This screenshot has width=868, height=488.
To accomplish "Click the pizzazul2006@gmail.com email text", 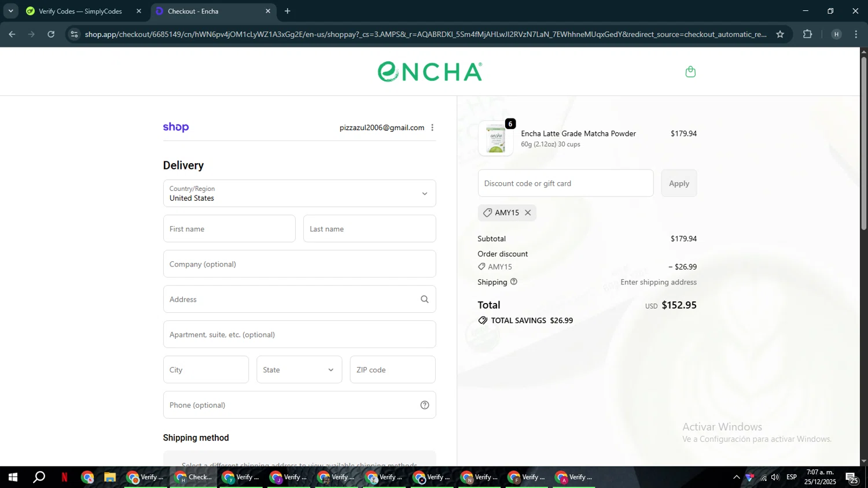I will [382, 128].
